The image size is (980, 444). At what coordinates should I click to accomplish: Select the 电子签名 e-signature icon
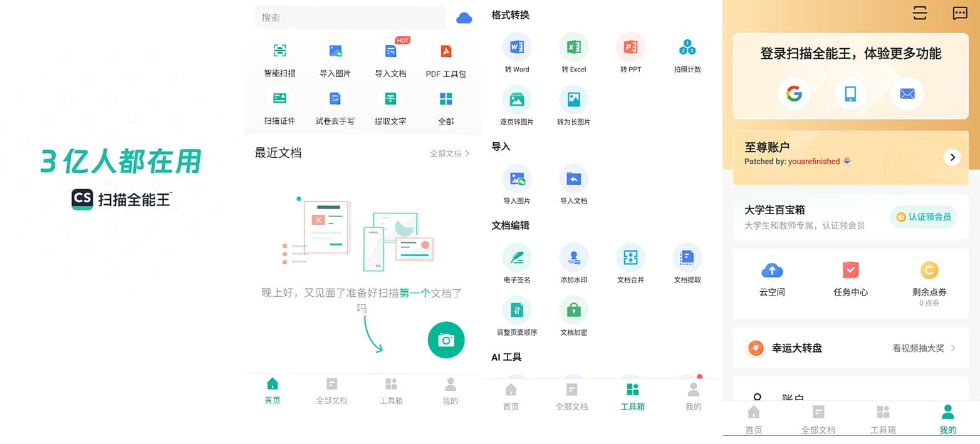click(517, 257)
